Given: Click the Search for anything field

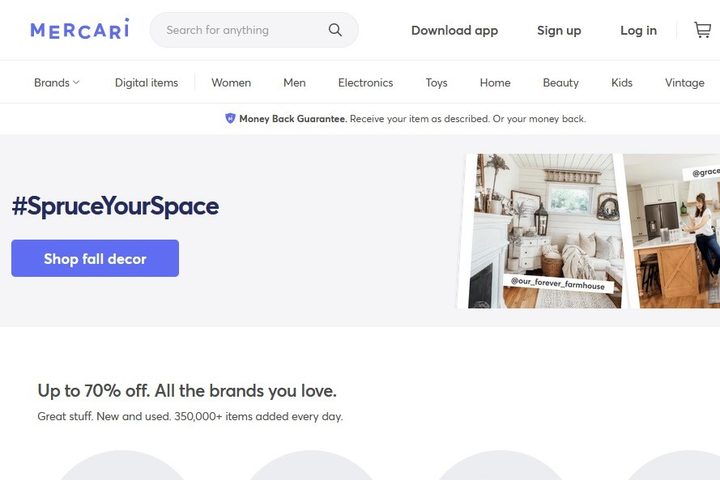Looking at the screenshot, I should tap(254, 30).
